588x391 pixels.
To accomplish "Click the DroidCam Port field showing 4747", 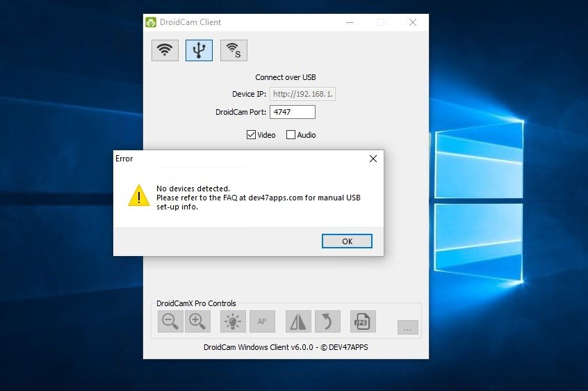I will (293, 112).
